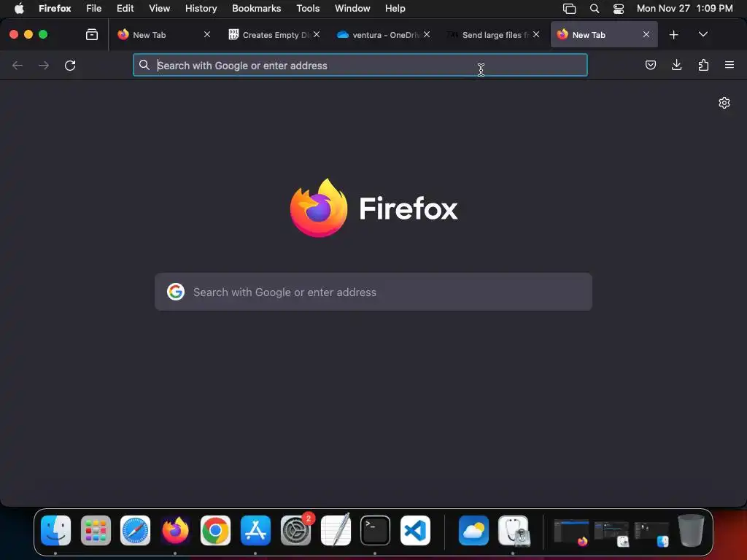
Task: Open minimized window with Finder badge
Action: point(651,533)
